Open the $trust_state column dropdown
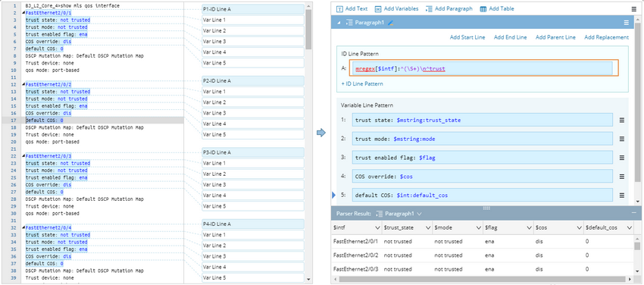Viewport: 644px width, 285px height. 428,227
